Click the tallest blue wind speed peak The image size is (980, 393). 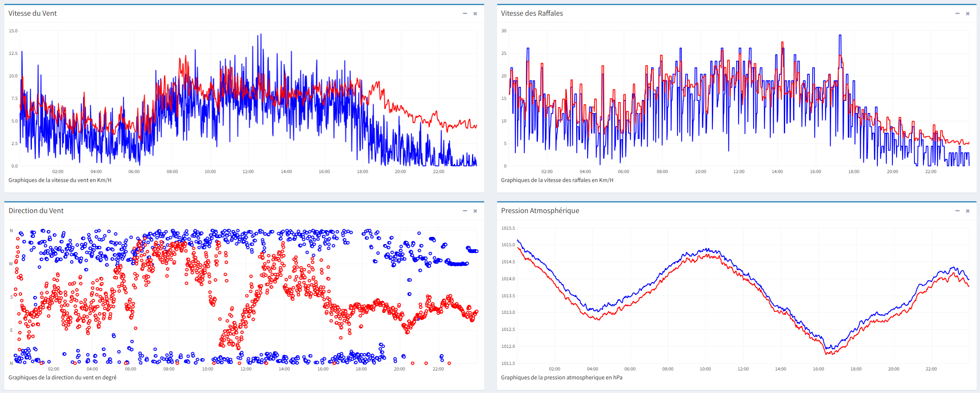pyautogui.click(x=260, y=35)
